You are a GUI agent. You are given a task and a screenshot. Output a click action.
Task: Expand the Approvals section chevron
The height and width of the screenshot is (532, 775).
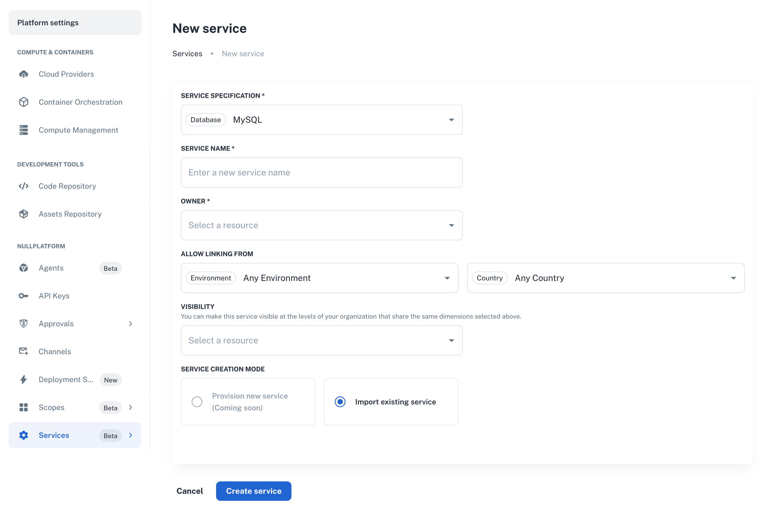point(131,323)
